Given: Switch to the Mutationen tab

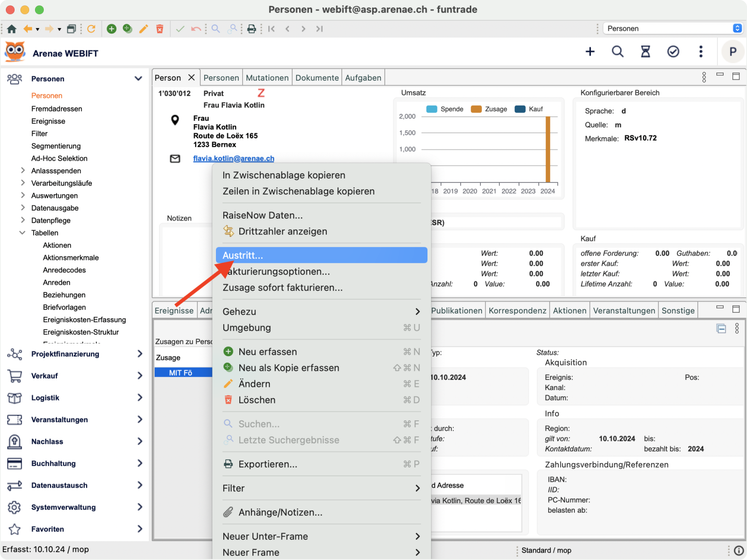Looking at the screenshot, I should coord(267,78).
